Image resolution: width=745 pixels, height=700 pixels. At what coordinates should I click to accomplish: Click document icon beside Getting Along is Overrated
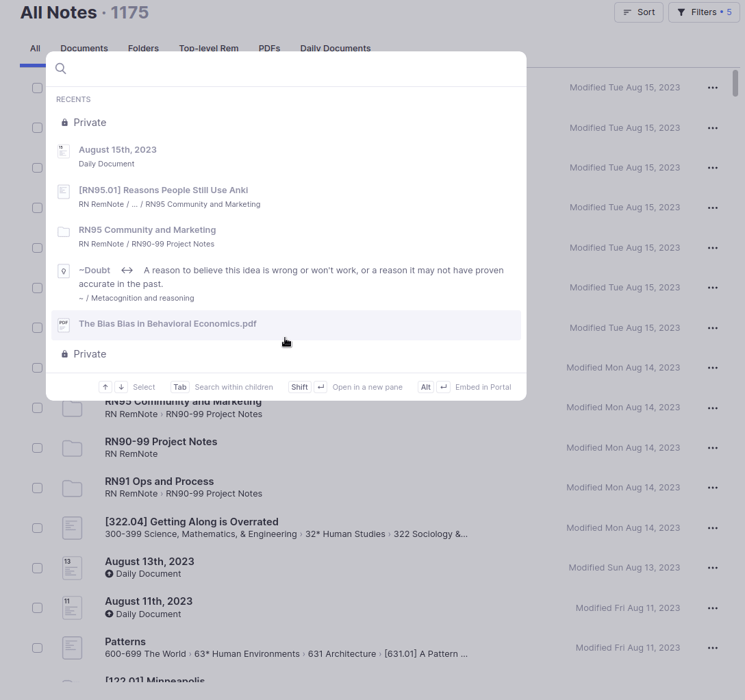(x=72, y=528)
